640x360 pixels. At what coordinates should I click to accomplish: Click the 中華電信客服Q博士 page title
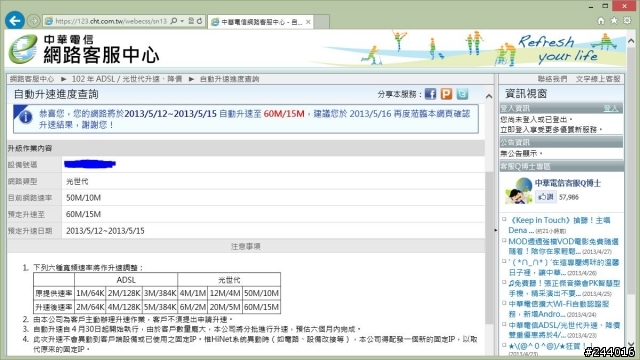tap(567, 183)
